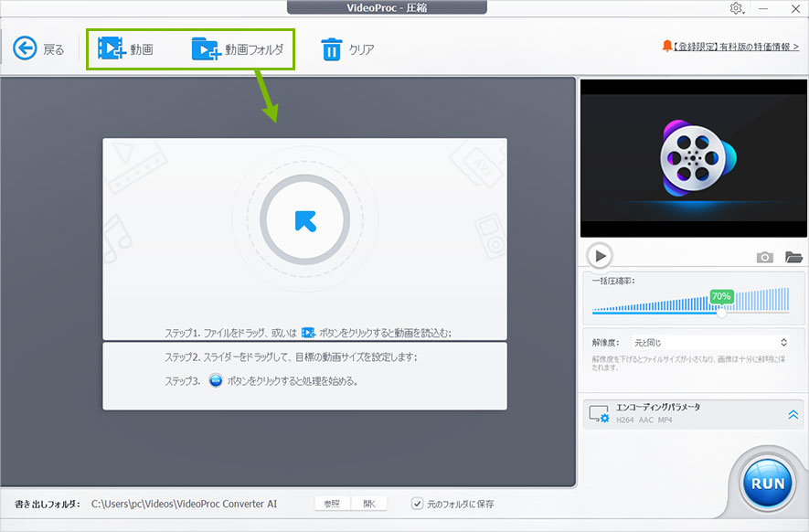Viewport: 809px width, 532px height.
Task: Browse output folder using 参照 button
Action: 331,503
